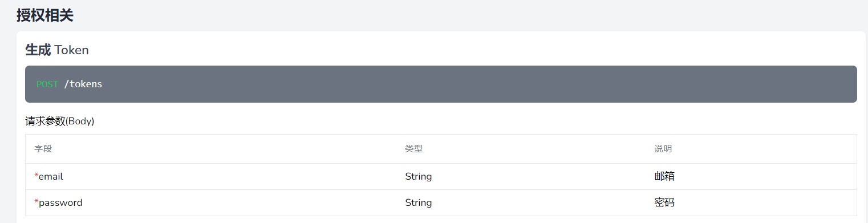
Task: Click the red asterisk before password
Action: 36,202
